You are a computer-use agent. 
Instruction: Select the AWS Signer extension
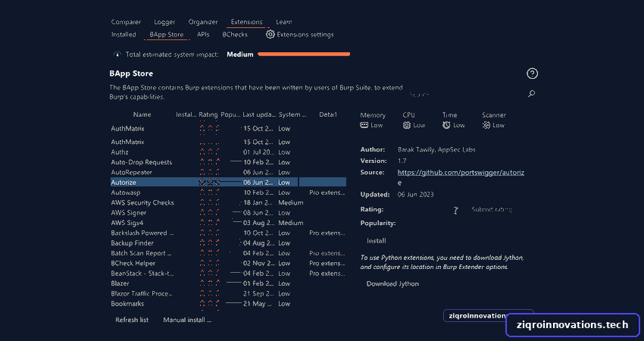(228, 213)
